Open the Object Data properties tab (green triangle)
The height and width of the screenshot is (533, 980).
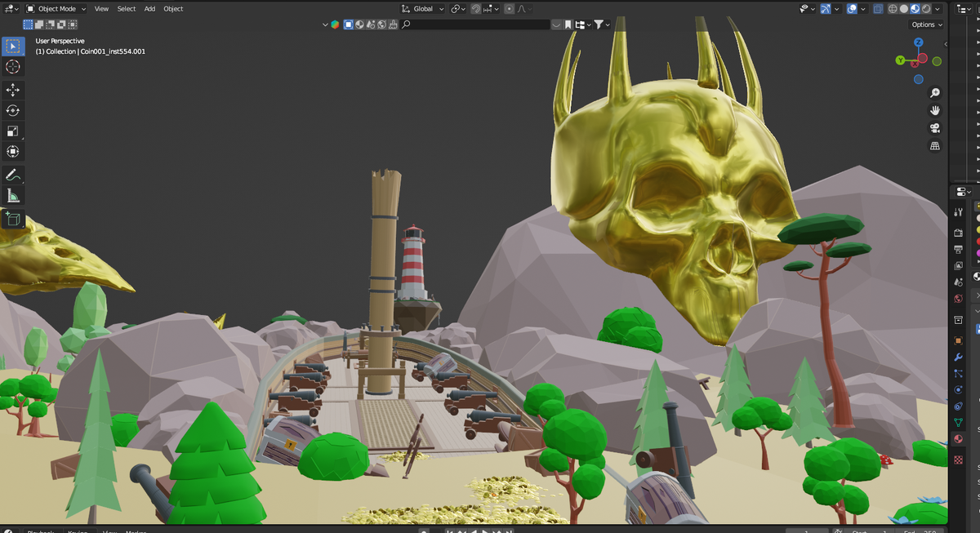[x=958, y=422]
